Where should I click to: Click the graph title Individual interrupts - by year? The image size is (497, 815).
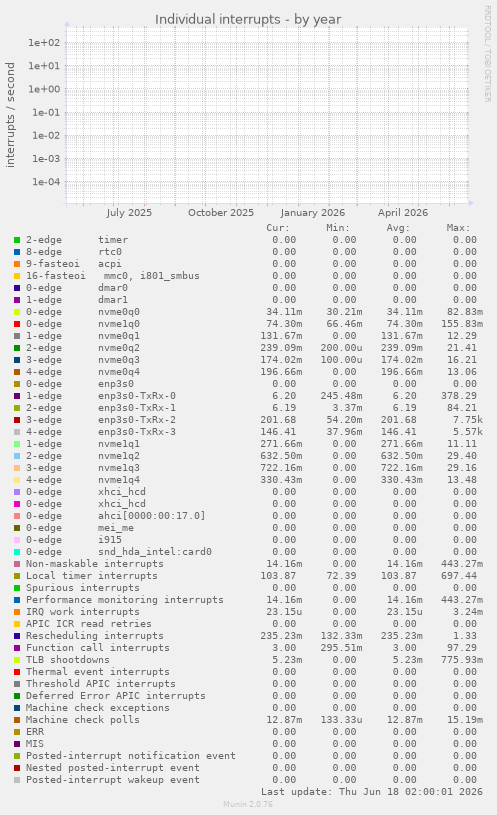tap(248, 19)
